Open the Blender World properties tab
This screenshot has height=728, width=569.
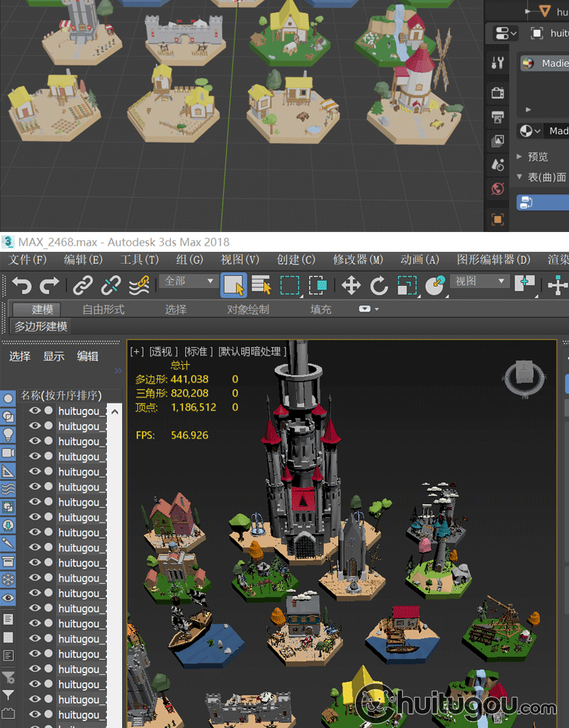[498, 189]
